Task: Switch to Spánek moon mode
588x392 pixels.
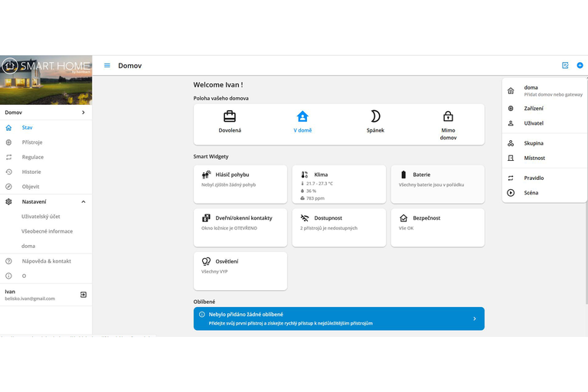Action: [x=375, y=122]
